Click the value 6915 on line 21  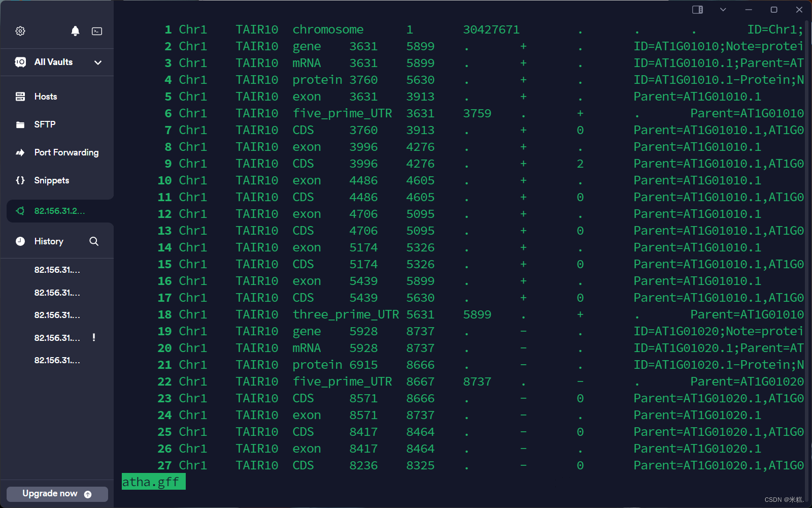pos(363,365)
